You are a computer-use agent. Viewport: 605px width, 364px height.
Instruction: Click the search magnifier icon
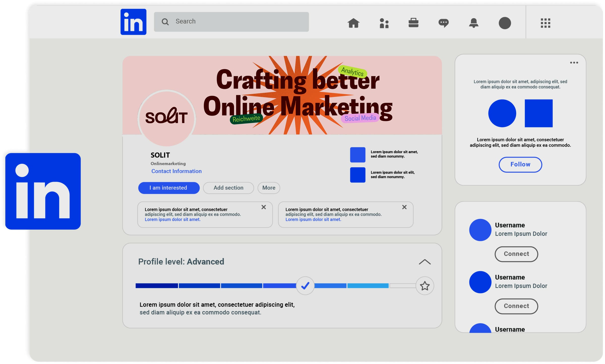[165, 22]
